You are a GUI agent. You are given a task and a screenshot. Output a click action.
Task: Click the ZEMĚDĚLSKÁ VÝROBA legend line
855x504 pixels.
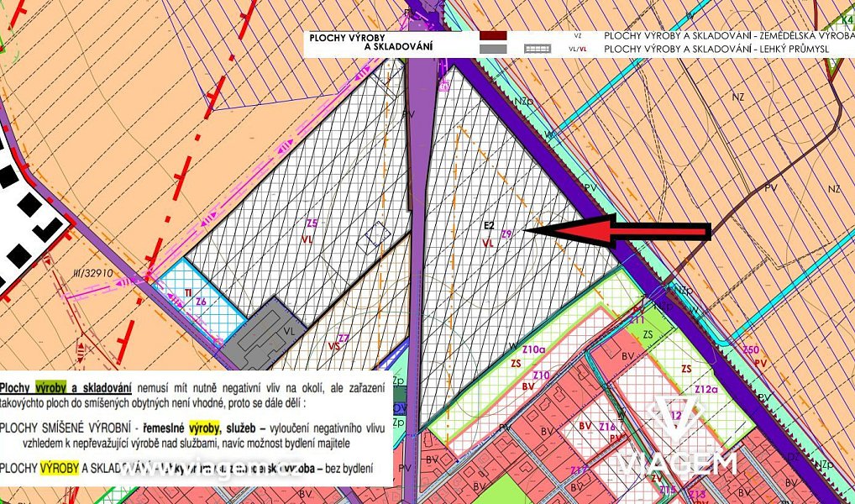[x=728, y=35]
